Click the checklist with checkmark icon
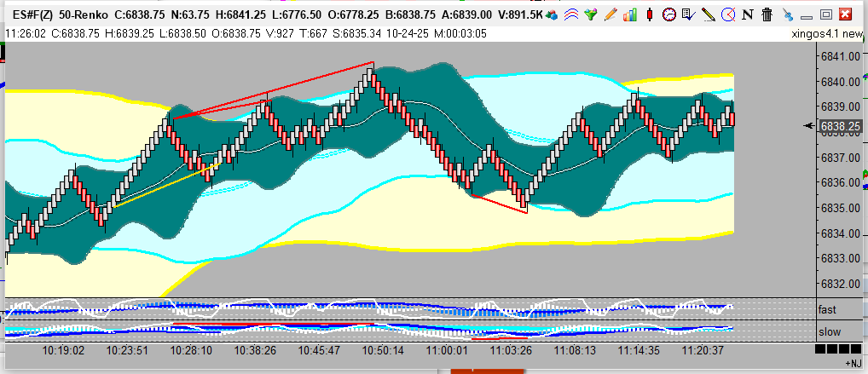 click(x=689, y=14)
